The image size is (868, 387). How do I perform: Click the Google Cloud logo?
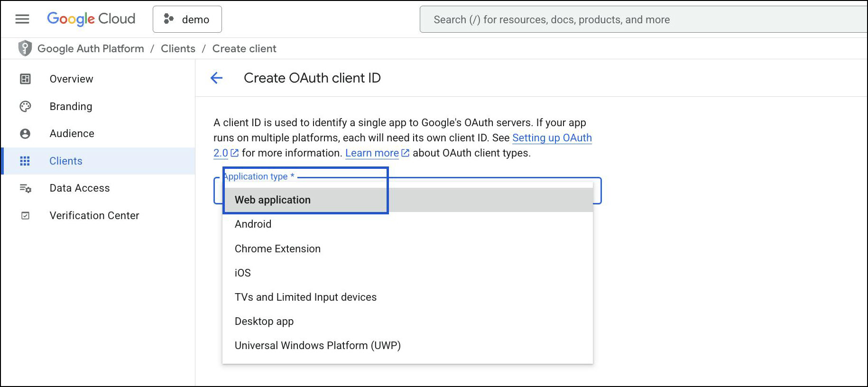click(x=91, y=19)
